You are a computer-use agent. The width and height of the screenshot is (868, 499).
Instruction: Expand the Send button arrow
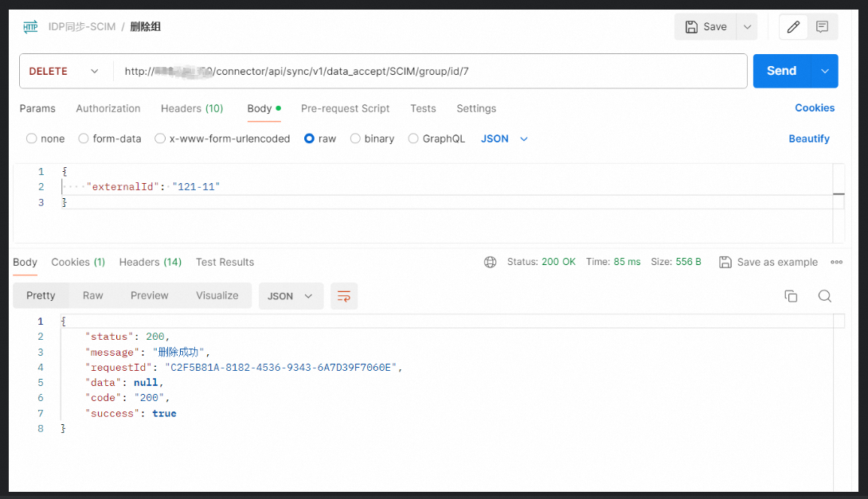824,71
